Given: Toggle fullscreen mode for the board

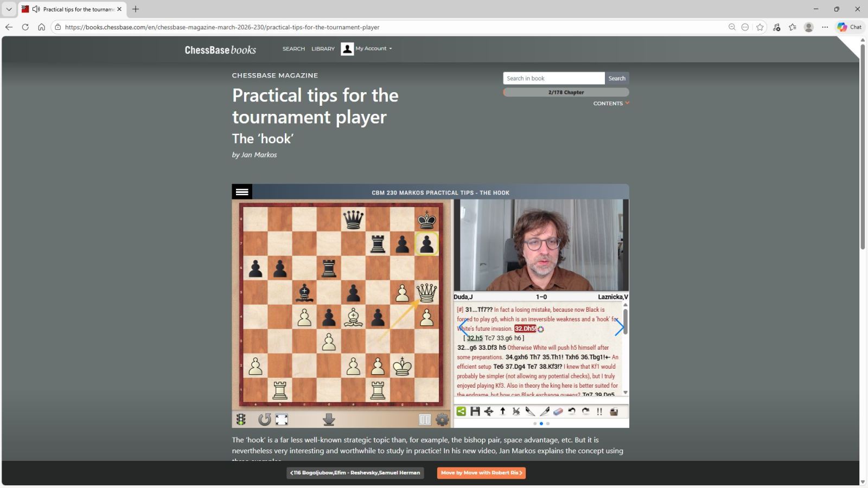Looking at the screenshot, I should coord(282,419).
